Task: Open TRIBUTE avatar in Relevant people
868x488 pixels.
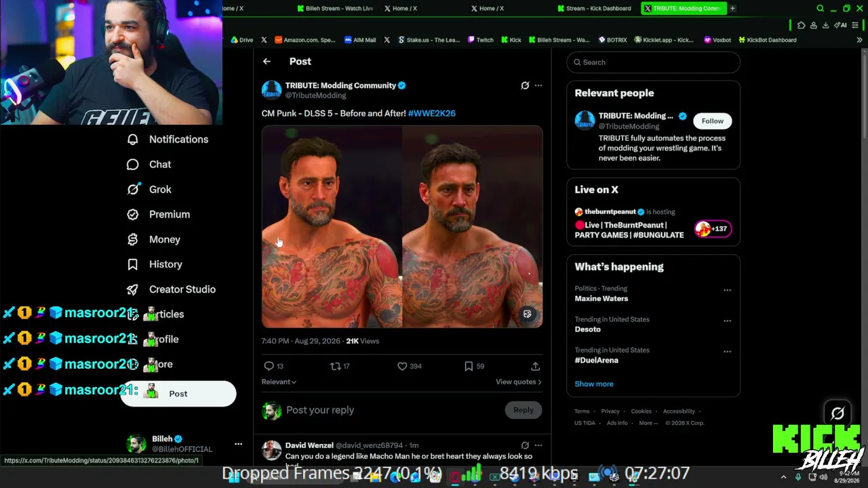Action: point(585,121)
